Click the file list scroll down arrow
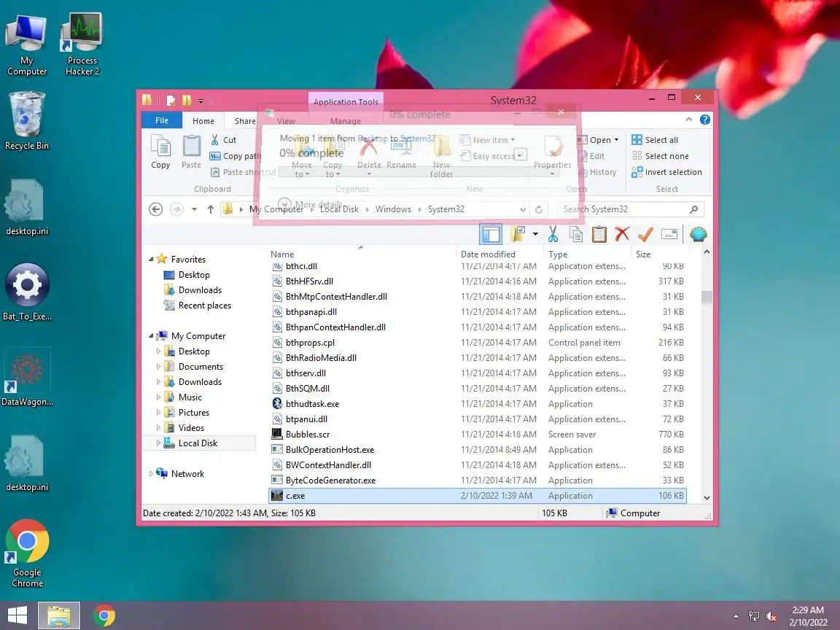 point(707,498)
